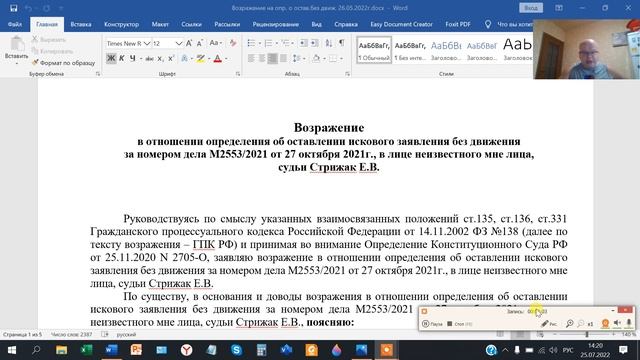
Task: Pause the recording (Пауза)
Action: click(432, 324)
